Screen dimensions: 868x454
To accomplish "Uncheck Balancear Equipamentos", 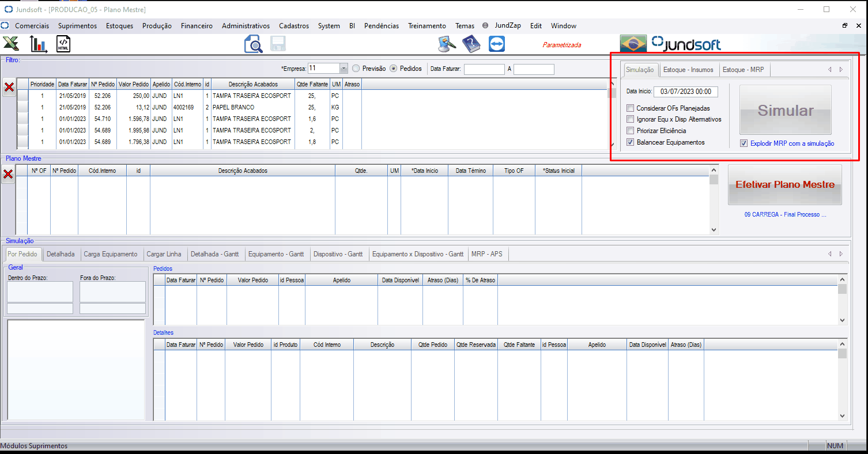I will click(x=631, y=142).
